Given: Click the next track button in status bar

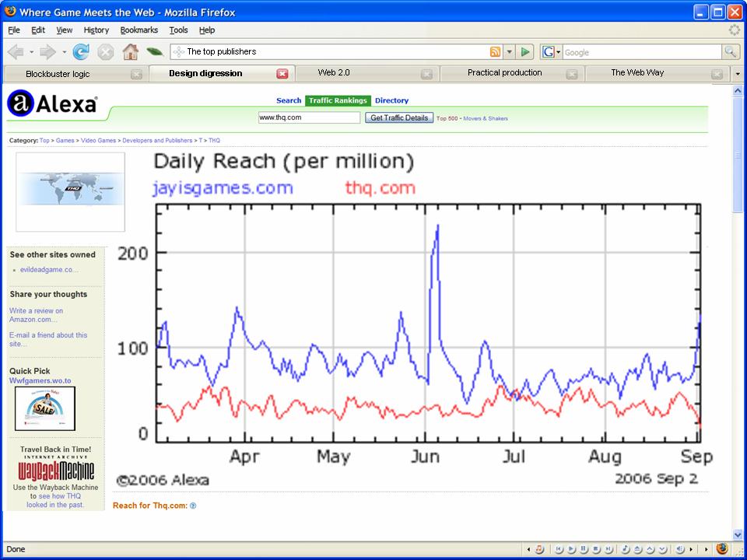Looking at the screenshot, I should click(x=608, y=549).
